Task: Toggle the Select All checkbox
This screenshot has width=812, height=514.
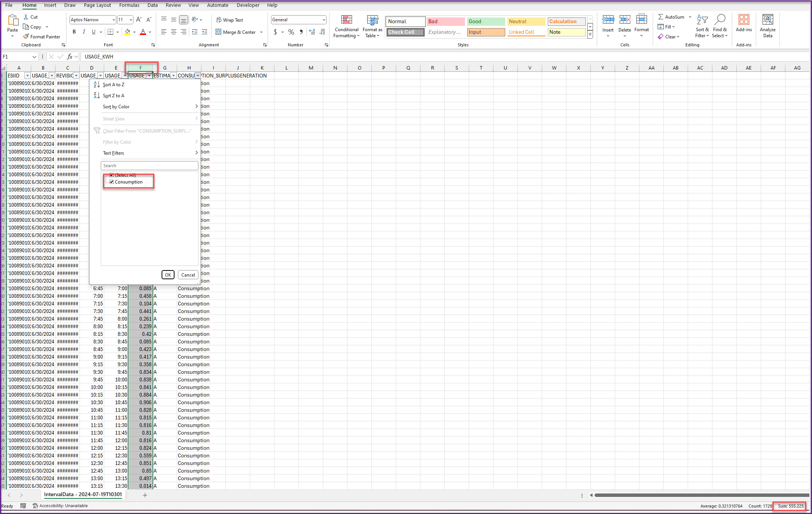Action: point(112,175)
